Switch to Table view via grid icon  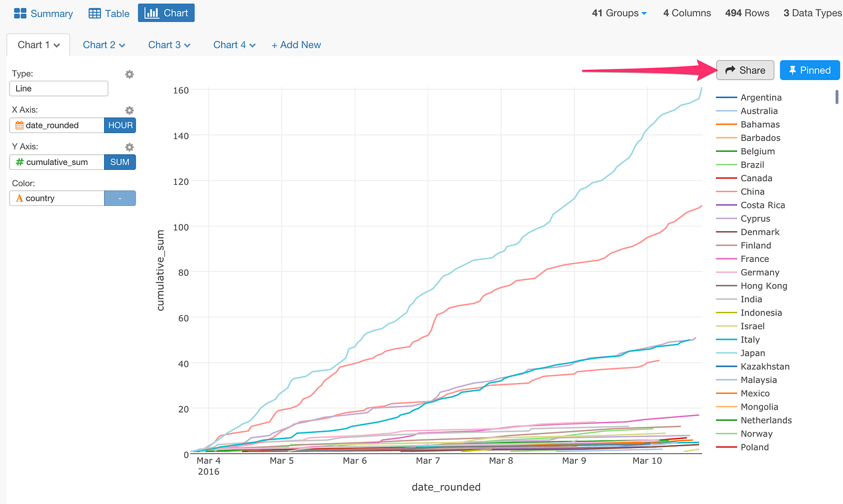click(x=95, y=13)
